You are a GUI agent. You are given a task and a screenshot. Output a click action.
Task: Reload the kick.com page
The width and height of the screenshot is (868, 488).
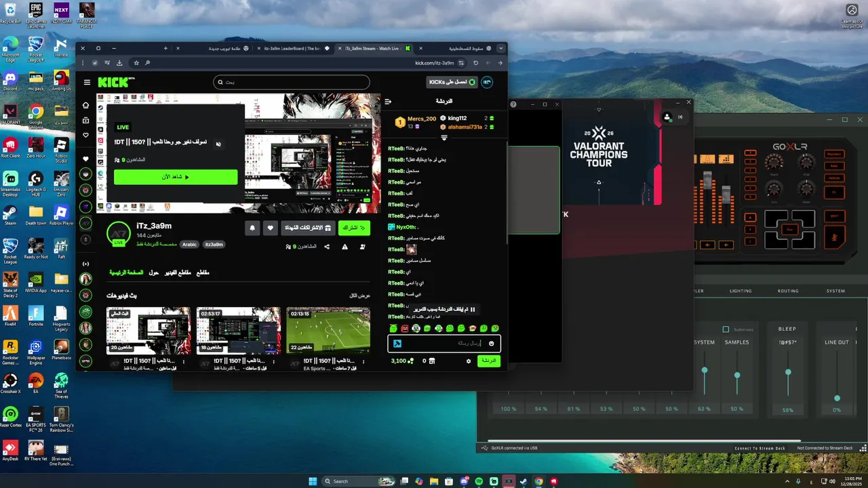[x=475, y=63]
